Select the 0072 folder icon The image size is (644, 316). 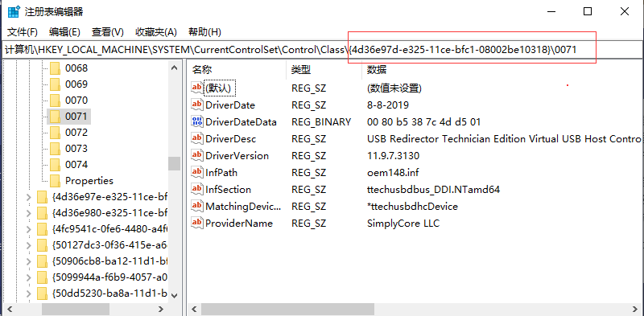pos(55,132)
